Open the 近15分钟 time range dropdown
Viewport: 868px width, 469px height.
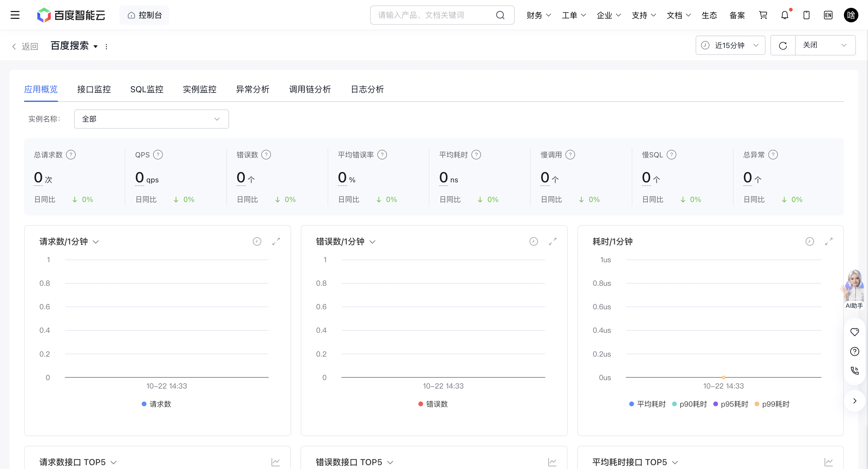pyautogui.click(x=730, y=46)
